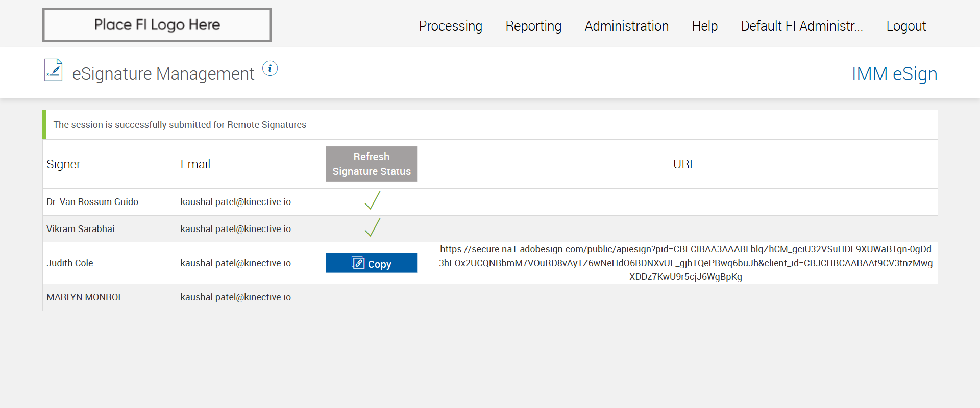Log out using the Logout link
Viewport: 980px width, 408px height.
[x=906, y=26]
